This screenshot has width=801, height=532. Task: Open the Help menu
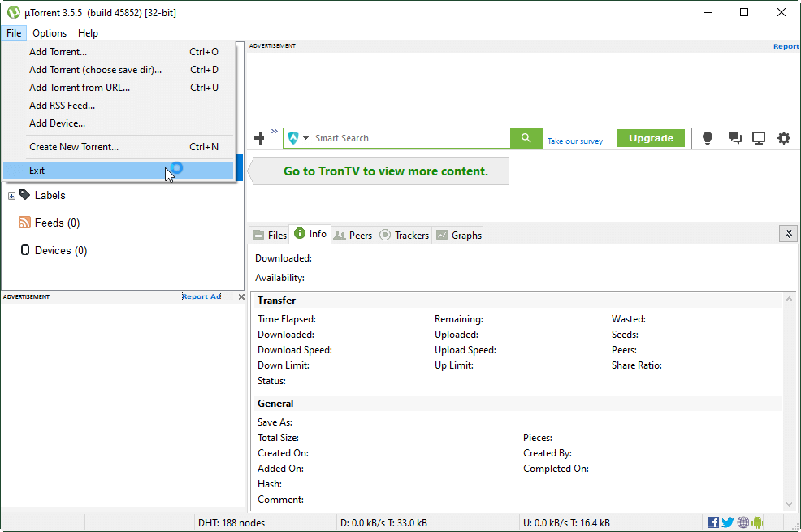click(x=88, y=32)
